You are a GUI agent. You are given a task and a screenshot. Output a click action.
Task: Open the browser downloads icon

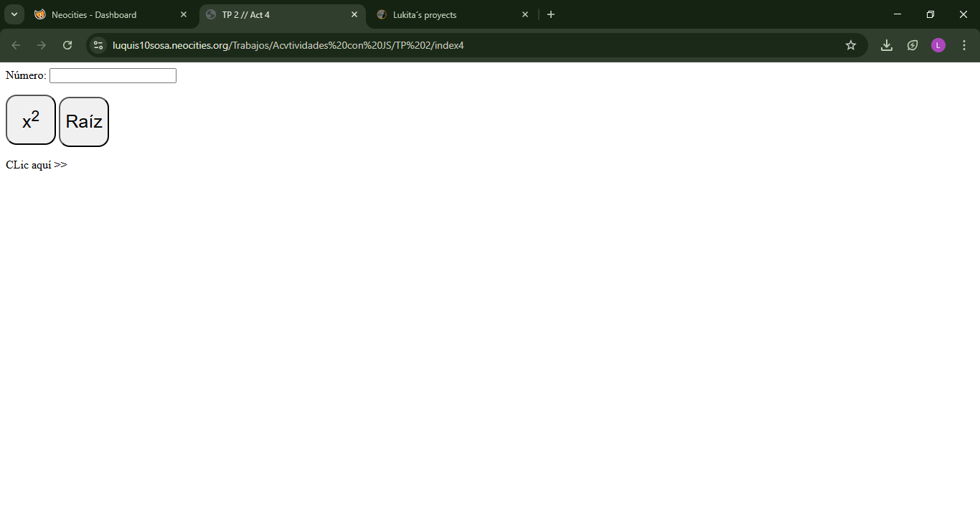[x=887, y=45]
